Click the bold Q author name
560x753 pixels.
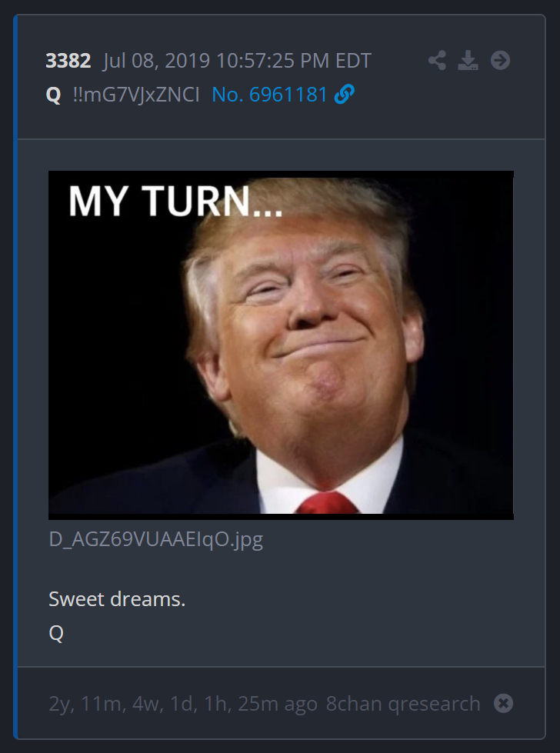click(x=53, y=95)
